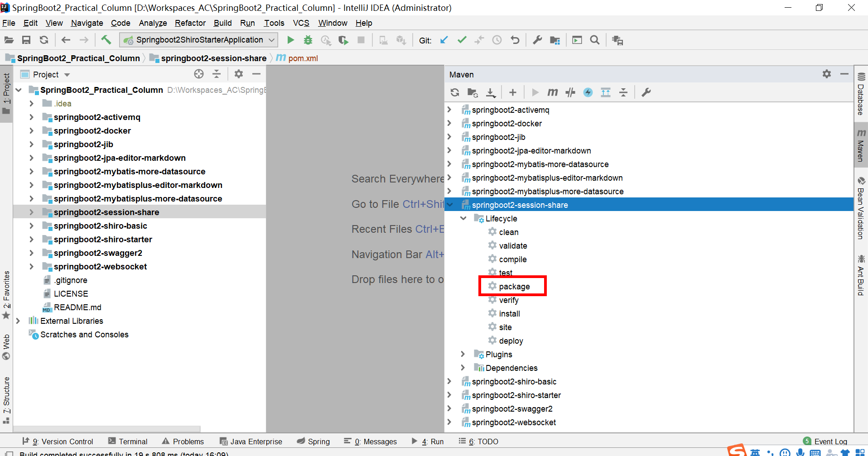The height and width of the screenshot is (456, 868).
Task: Select Scratches and Consoles
Action: (x=79, y=334)
